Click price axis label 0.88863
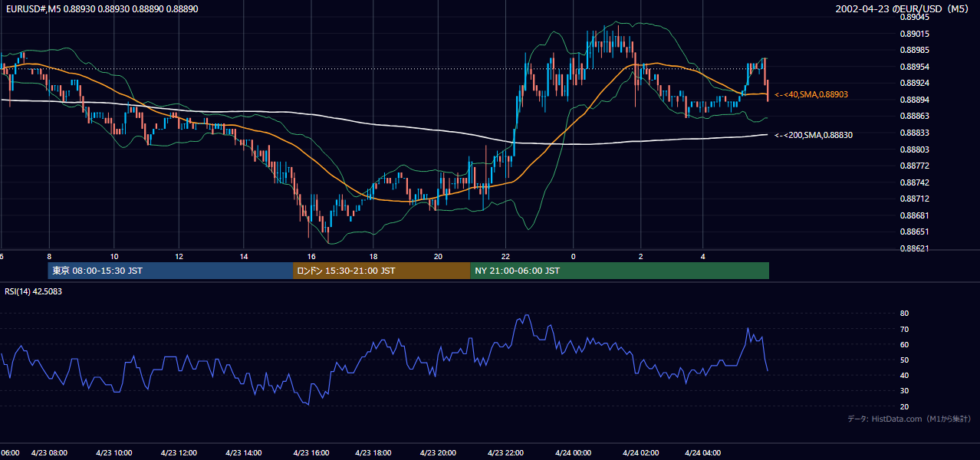 915,116
